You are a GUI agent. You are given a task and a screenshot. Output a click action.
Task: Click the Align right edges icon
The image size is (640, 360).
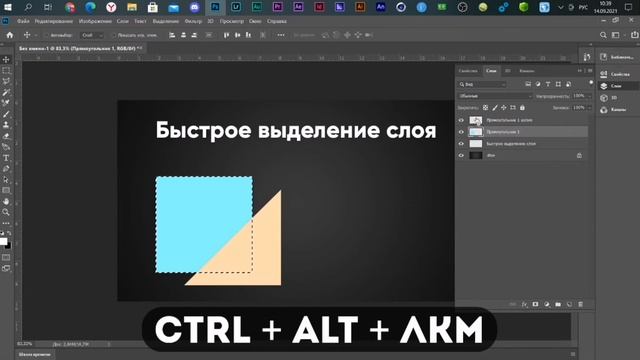(x=194, y=35)
